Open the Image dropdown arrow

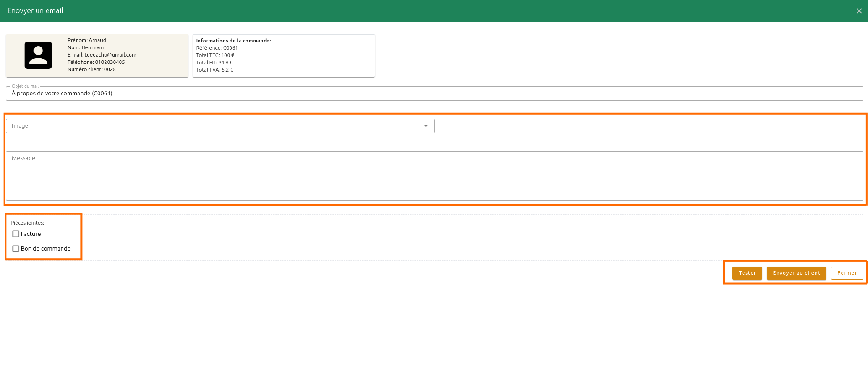tap(426, 126)
